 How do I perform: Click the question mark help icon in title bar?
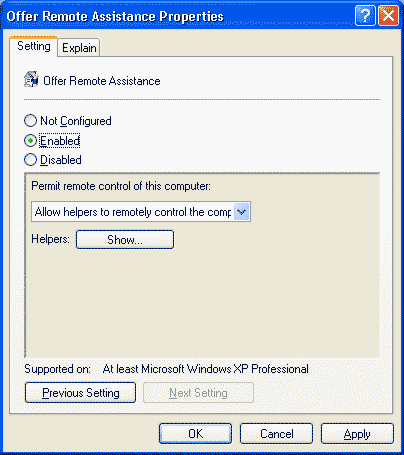(x=365, y=15)
